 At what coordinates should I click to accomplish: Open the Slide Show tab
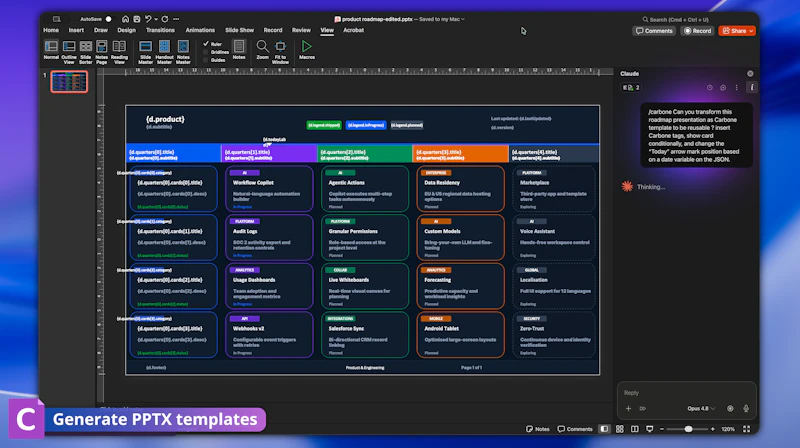239,30
